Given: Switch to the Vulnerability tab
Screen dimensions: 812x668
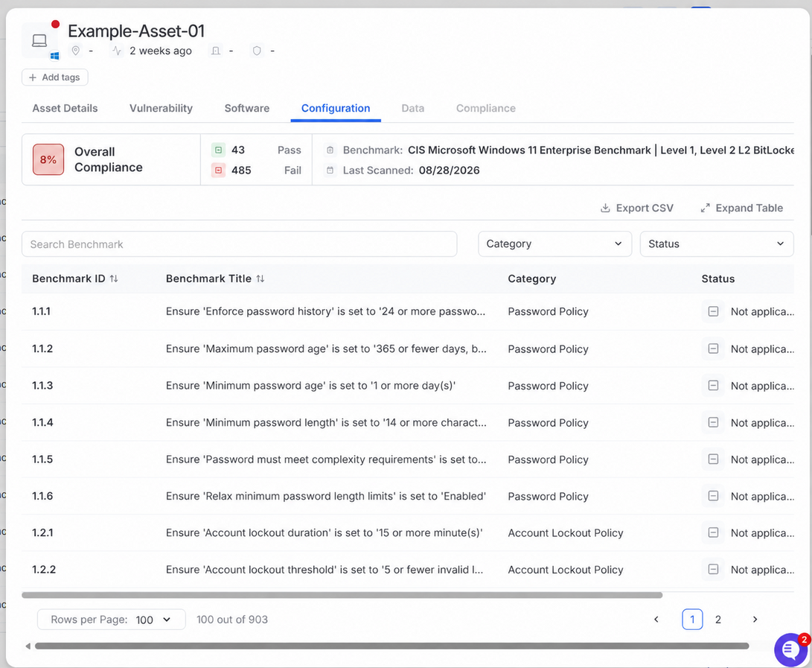Looking at the screenshot, I should 161,108.
